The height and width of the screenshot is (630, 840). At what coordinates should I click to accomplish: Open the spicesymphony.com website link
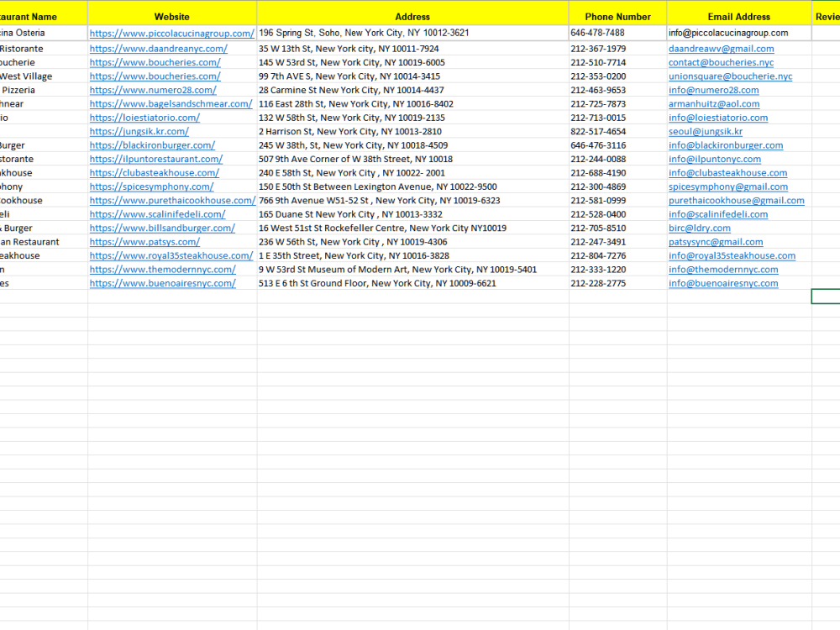151,187
